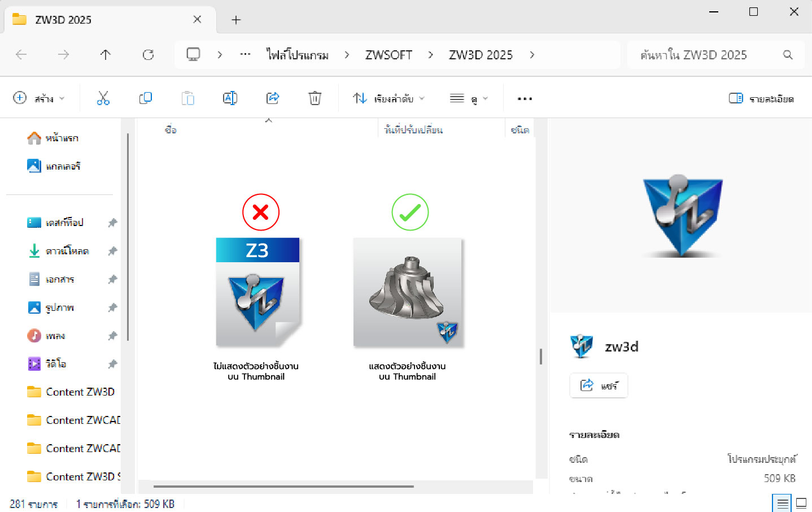Viewport: 812px width, 512px height.
Task: Click the Share icon in toolbar
Action: [273, 98]
